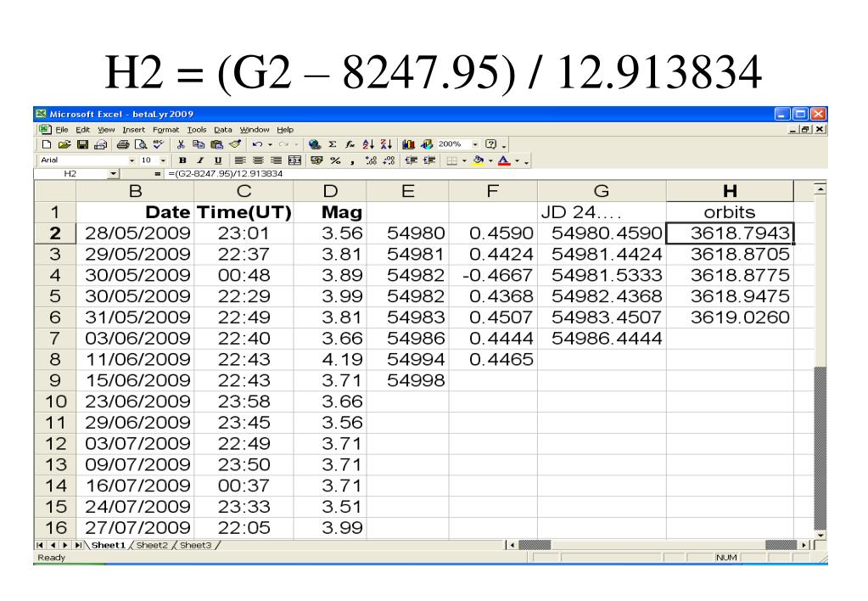Select row 7 header
This screenshot has width=868, height=601.
pyautogui.click(x=55, y=339)
